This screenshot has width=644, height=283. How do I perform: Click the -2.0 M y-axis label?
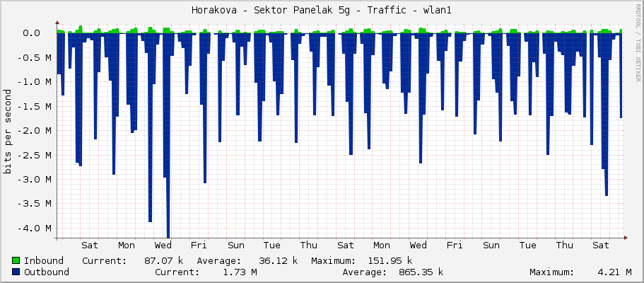[x=35, y=131]
